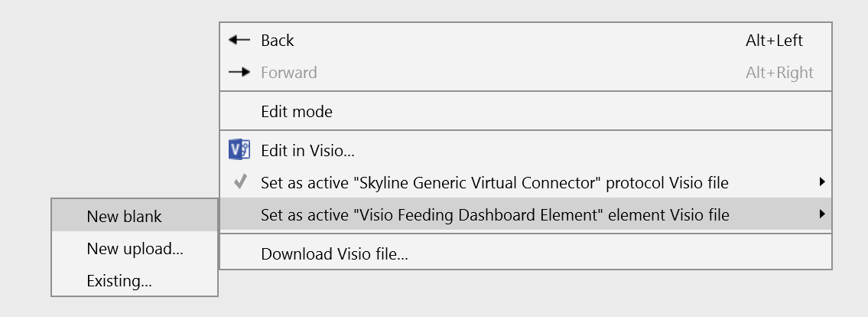This screenshot has width=868, height=317.
Task: Click the separator line above Download Visio file
Action: tap(526, 234)
